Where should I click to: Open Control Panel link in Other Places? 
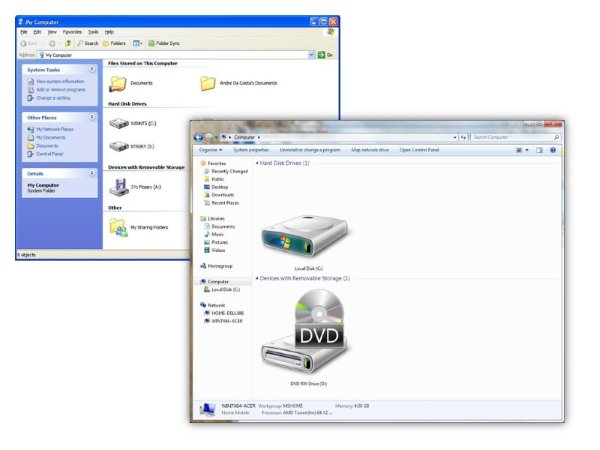coord(49,154)
